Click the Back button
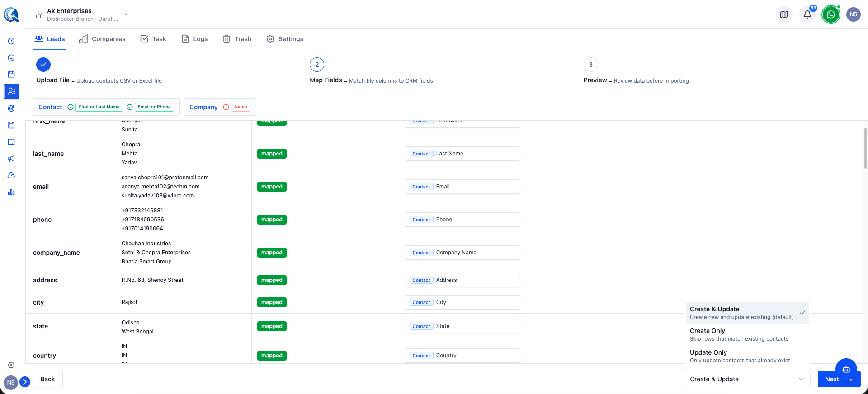This screenshot has width=868, height=394. coord(47,379)
